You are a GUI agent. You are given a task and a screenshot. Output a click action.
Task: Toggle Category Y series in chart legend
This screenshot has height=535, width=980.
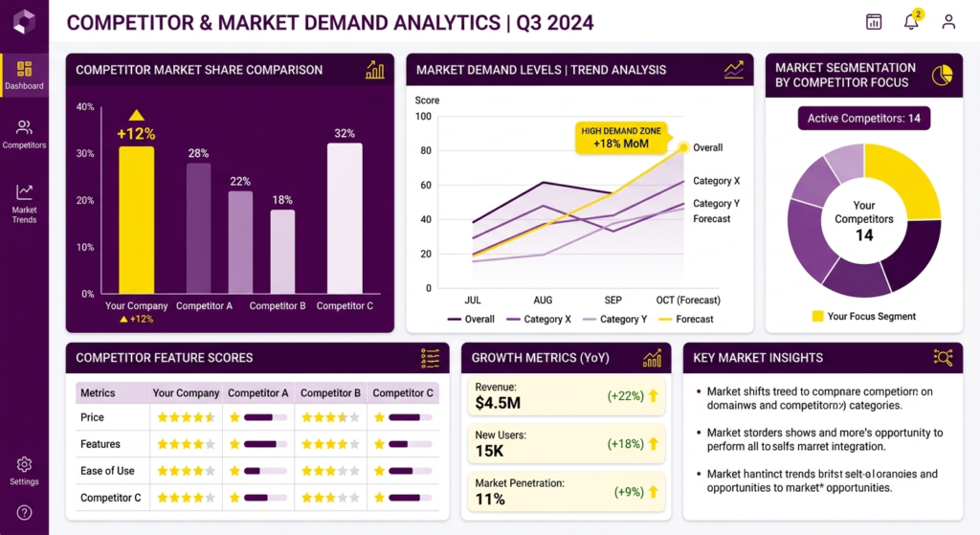(615, 319)
